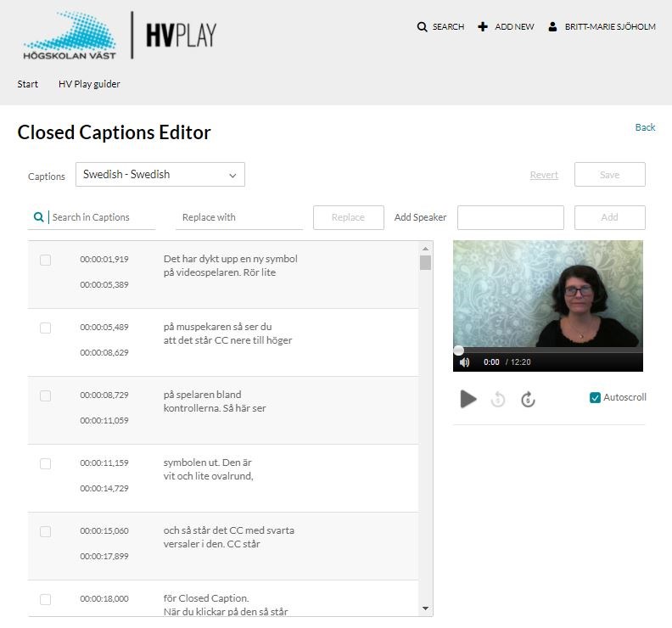Go to the Start menu item

click(28, 84)
